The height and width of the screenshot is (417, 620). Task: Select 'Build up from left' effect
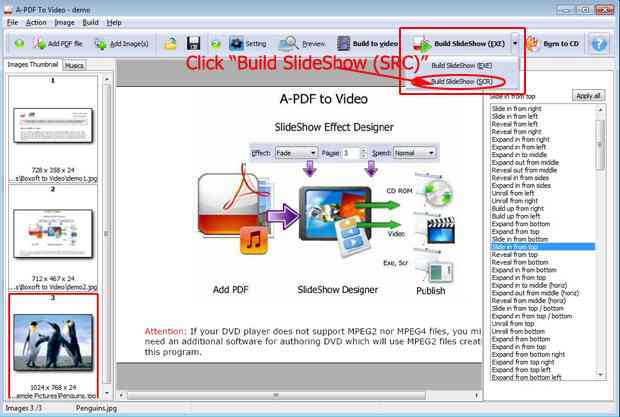click(516, 216)
